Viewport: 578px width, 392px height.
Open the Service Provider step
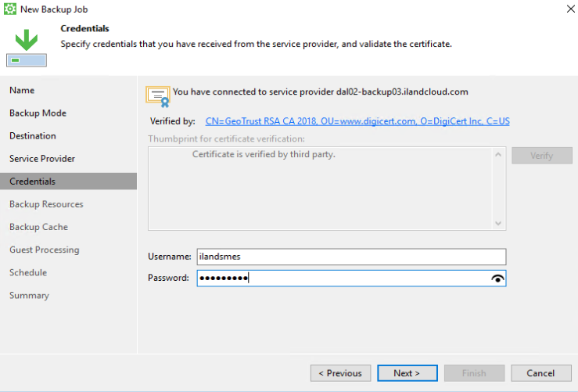tap(42, 159)
